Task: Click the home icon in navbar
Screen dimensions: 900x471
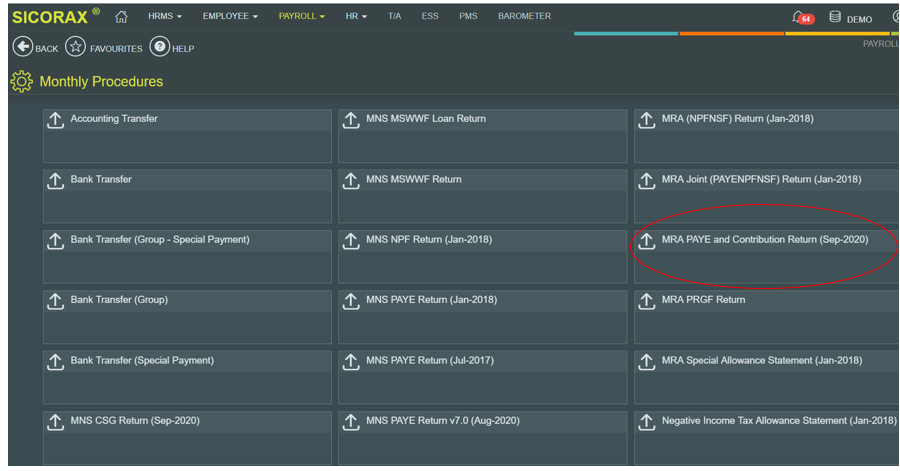Action: pos(121,17)
